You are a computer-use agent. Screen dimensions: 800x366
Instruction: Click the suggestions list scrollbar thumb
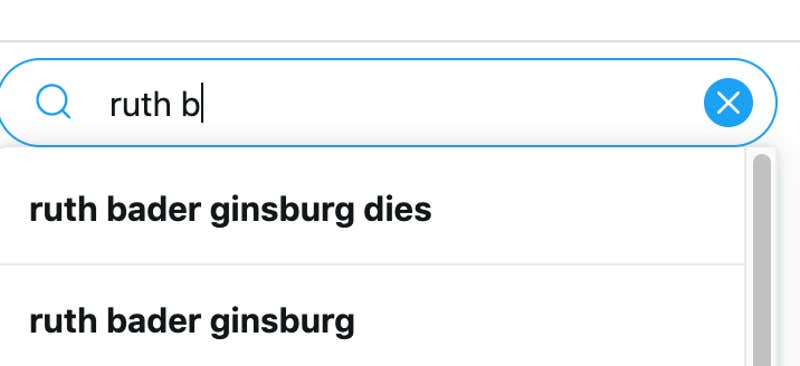(762, 260)
